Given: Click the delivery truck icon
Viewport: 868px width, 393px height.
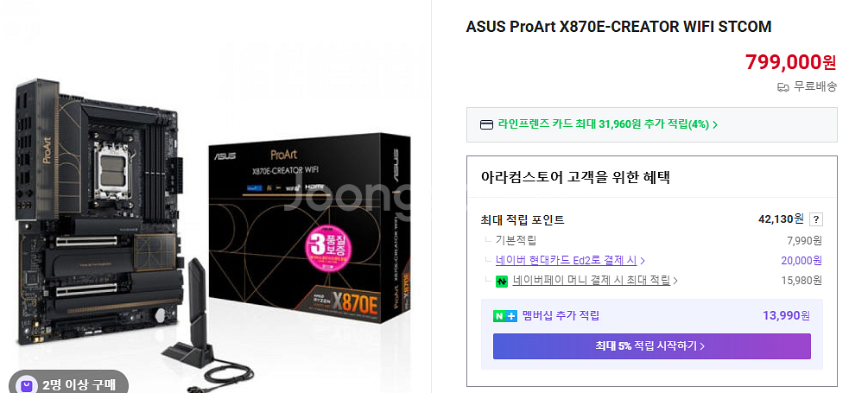Looking at the screenshot, I should pyautogui.click(x=782, y=87).
